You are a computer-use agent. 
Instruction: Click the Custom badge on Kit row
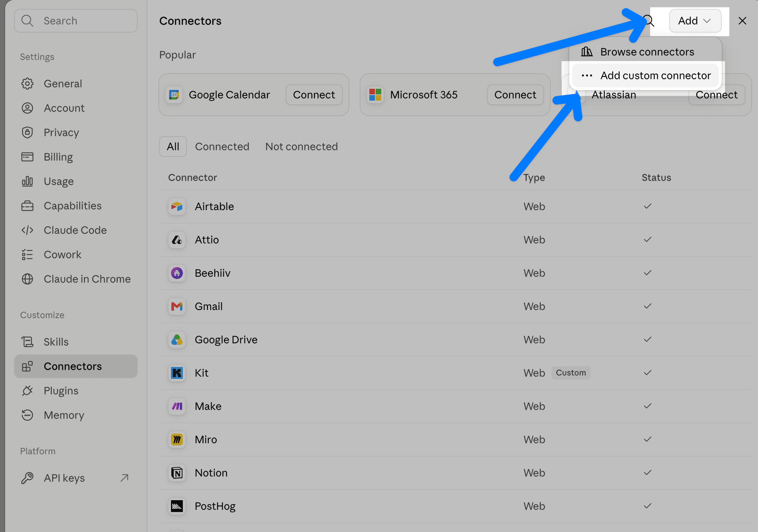[571, 373]
